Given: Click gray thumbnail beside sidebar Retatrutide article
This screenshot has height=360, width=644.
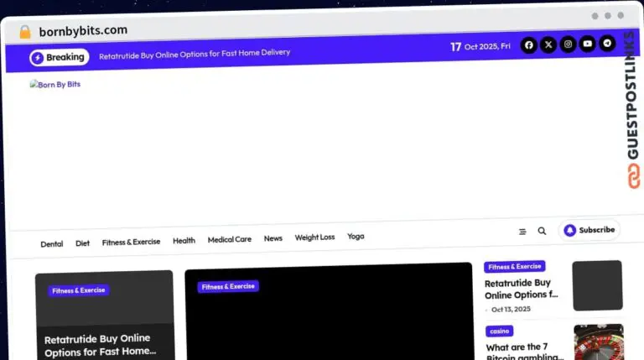Looking at the screenshot, I should (x=597, y=285).
